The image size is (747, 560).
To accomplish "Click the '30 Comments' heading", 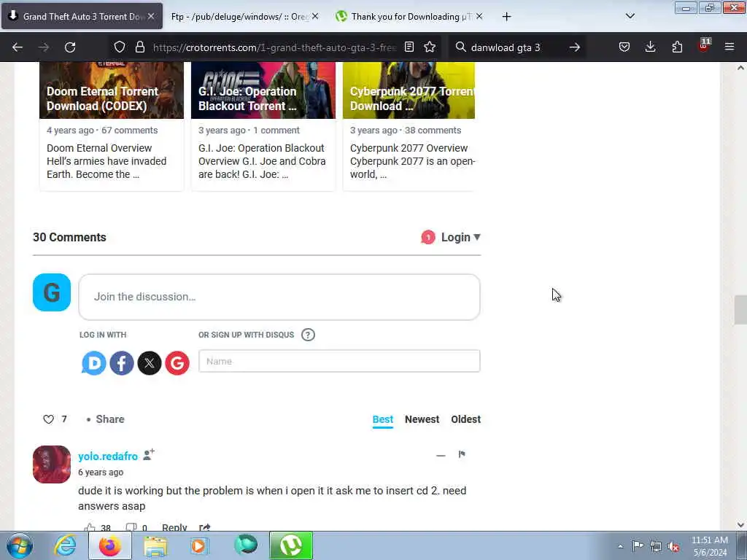I will click(x=69, y=237).
